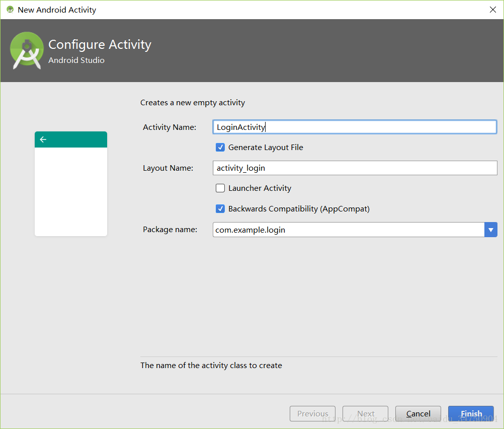Screen dimensions: 504x429
Task: Click the teal app bar in the preview
Action: coord(75,139)
